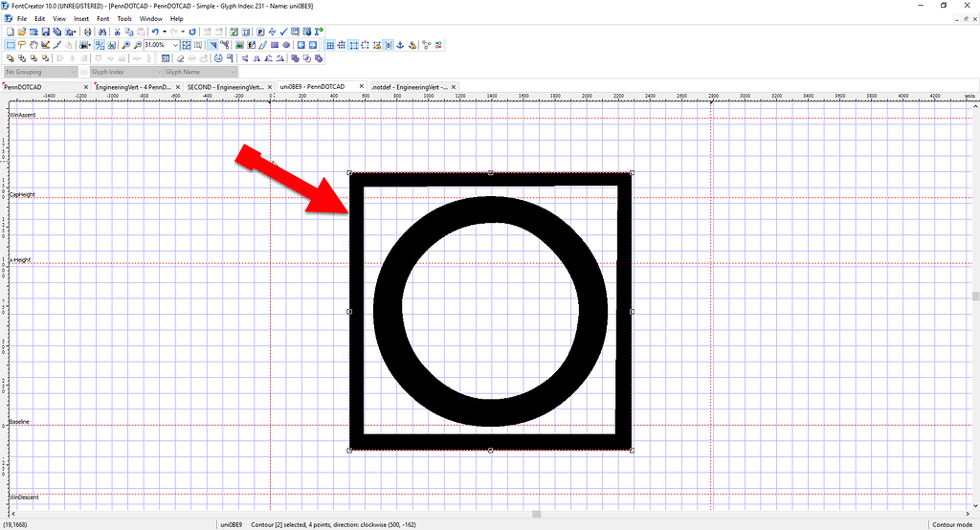Click the Glyph Transformer icon

tap(218, 58)
